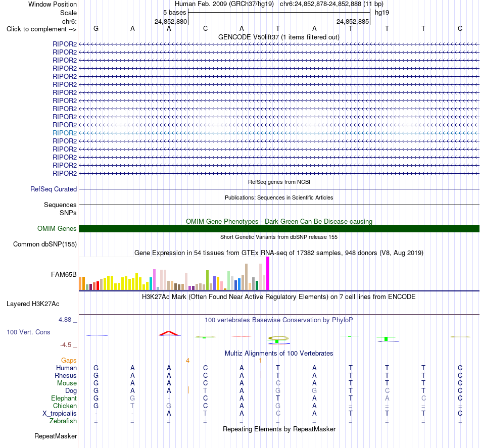Open the 'H3K27Ac Mark' ENCODE track title
The width and height of the screenshot is (480, 448).
click(x=278, y=297)
